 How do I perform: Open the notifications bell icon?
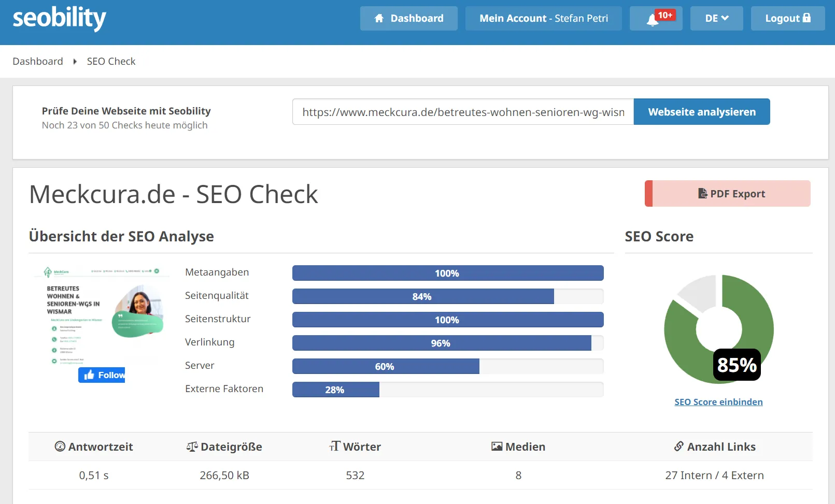pyautogui.click(x=653, y=20)
